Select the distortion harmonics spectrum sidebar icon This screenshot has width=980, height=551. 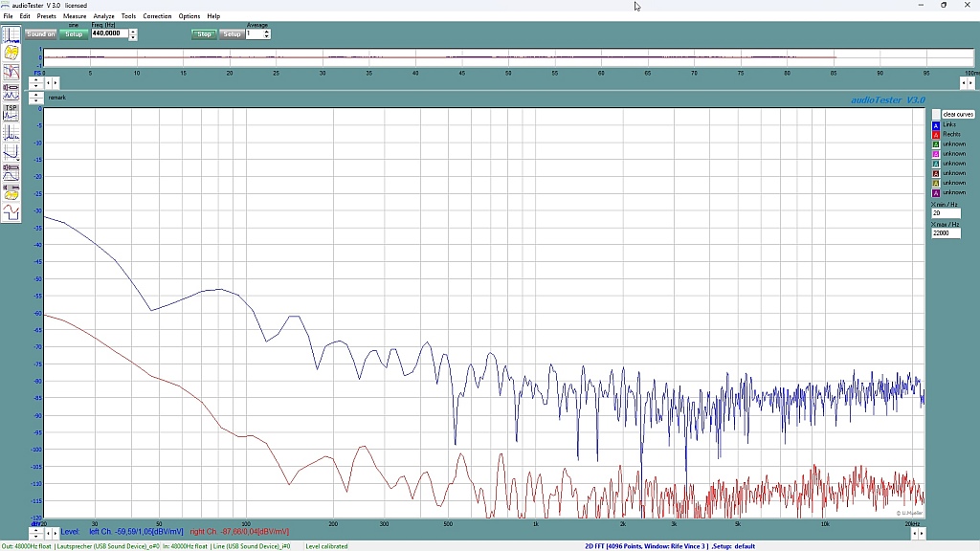(11, 132)
